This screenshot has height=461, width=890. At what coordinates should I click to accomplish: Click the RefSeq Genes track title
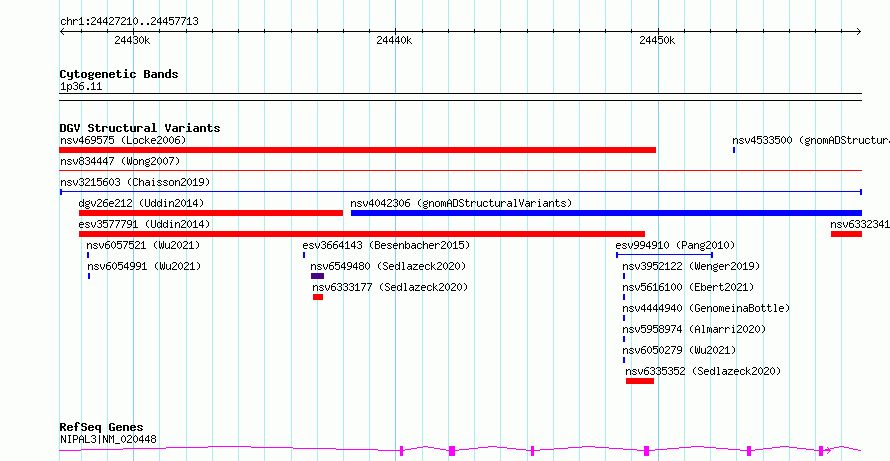click(x=102, y=427)
